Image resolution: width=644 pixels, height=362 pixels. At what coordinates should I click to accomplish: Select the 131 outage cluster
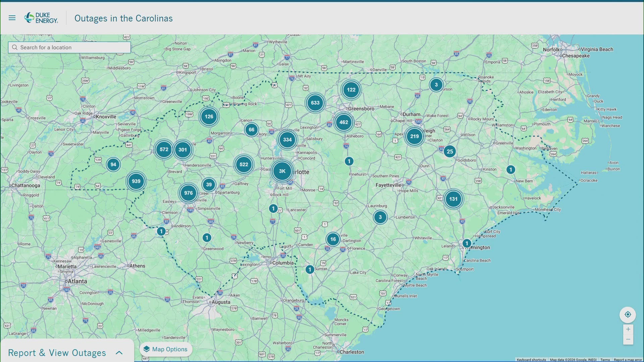point(453,199)
